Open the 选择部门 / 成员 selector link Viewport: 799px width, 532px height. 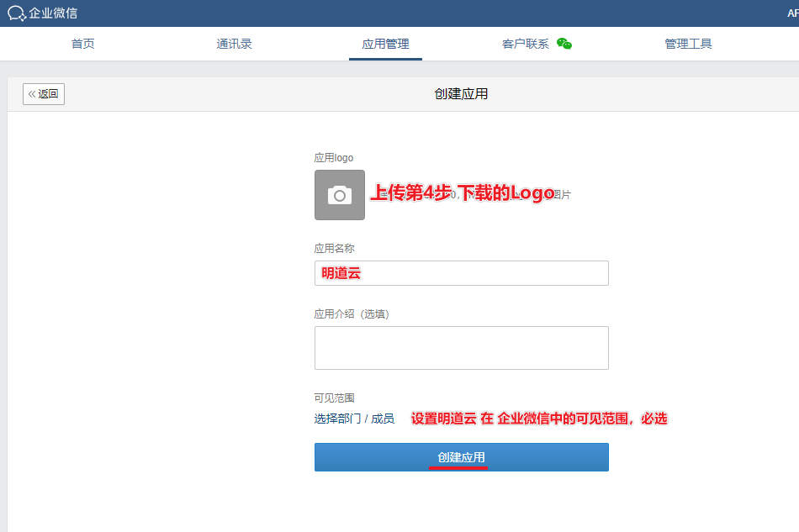(354, 419)
